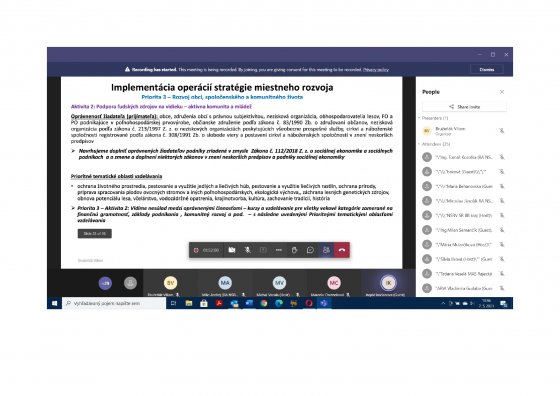Turn on the camera in the meeting toolbar
Viewport: 560px width, 396px height.
coord(232,250)
